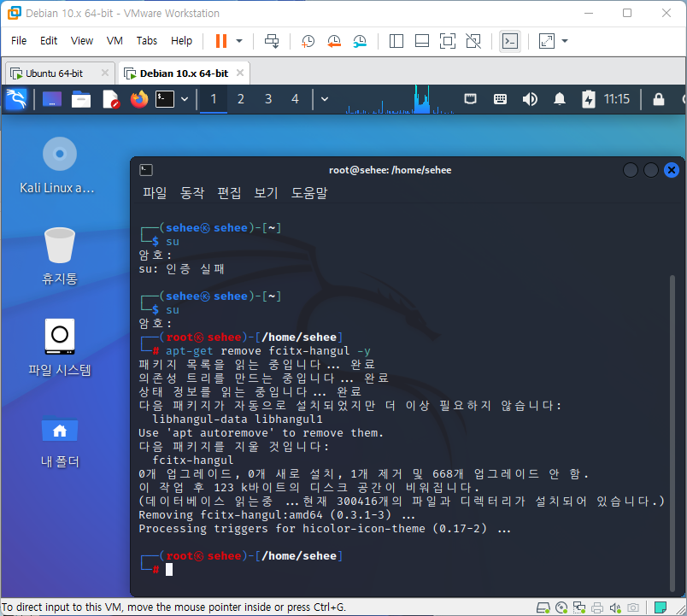Expand the panel window list chevron
Viewport: 687px width, 616px height.
click(325, 99)
